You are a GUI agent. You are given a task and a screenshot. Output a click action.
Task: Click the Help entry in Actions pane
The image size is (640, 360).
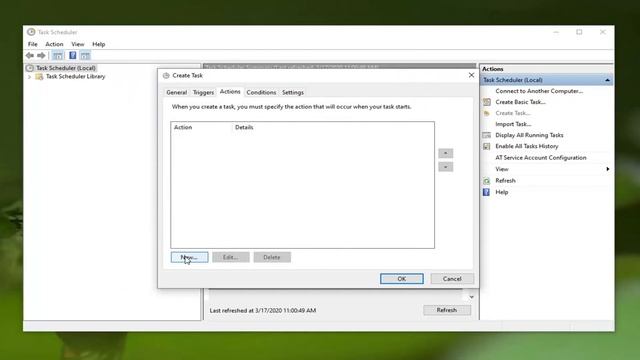coord(502,192)
